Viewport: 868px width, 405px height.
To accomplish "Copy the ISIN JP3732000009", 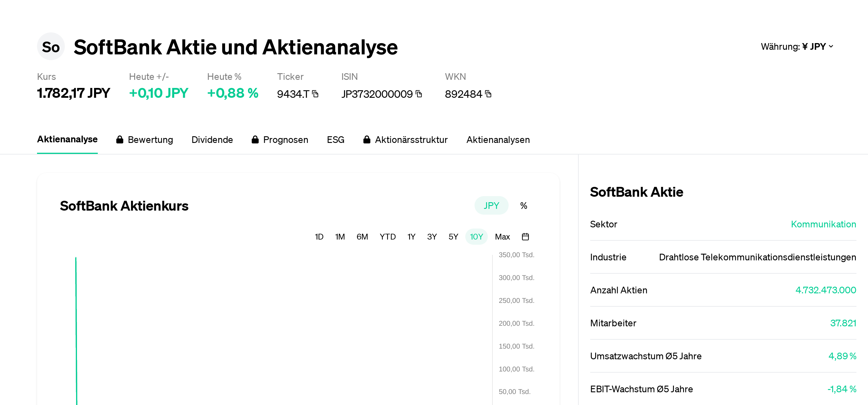I will pos(419,94).
